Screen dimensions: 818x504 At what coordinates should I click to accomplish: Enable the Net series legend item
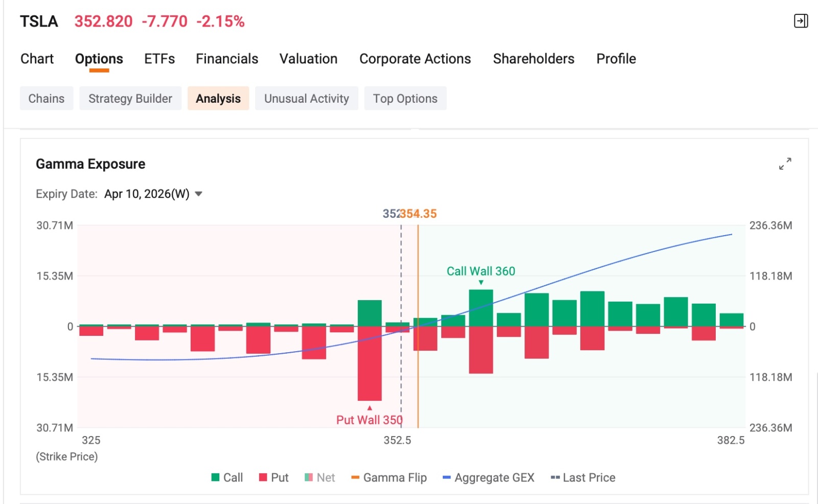[320, 477]
